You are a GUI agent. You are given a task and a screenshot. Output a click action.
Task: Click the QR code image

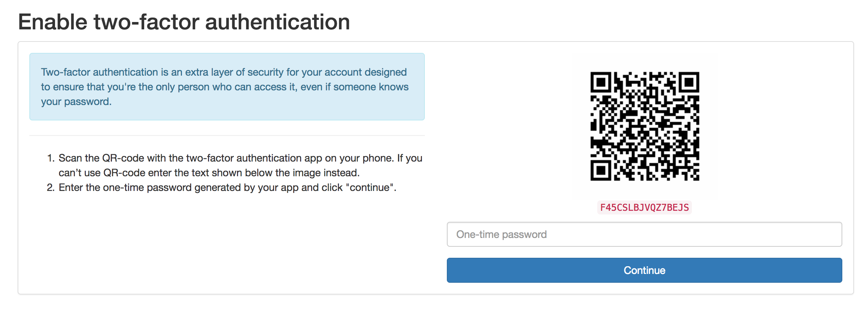pyautogui.click(x=645, y=126)
